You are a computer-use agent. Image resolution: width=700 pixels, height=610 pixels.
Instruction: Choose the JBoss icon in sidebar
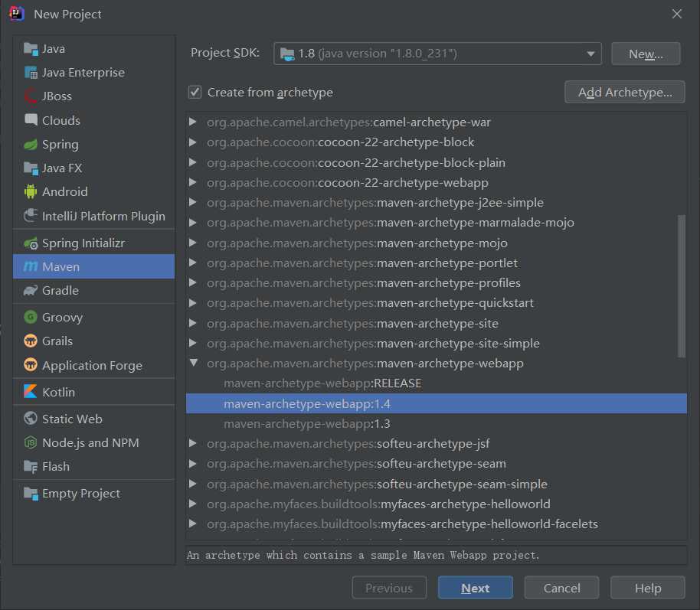point(31,96)
